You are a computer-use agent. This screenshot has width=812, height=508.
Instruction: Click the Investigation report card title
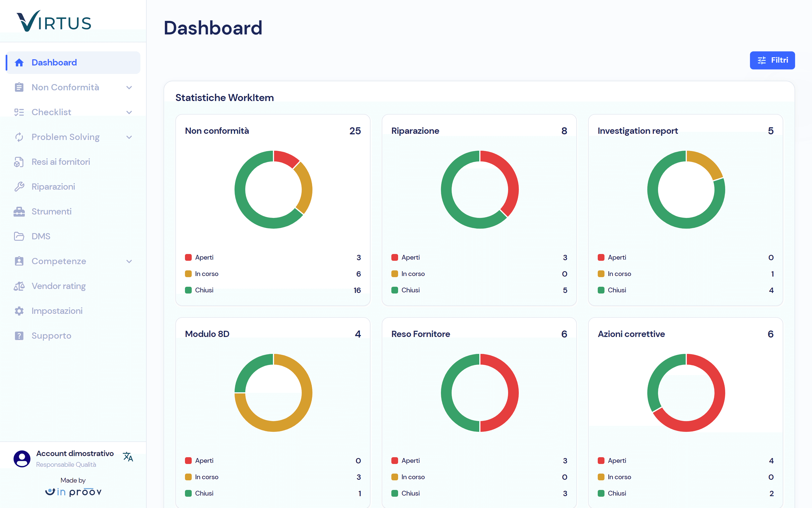click(637, 131)
